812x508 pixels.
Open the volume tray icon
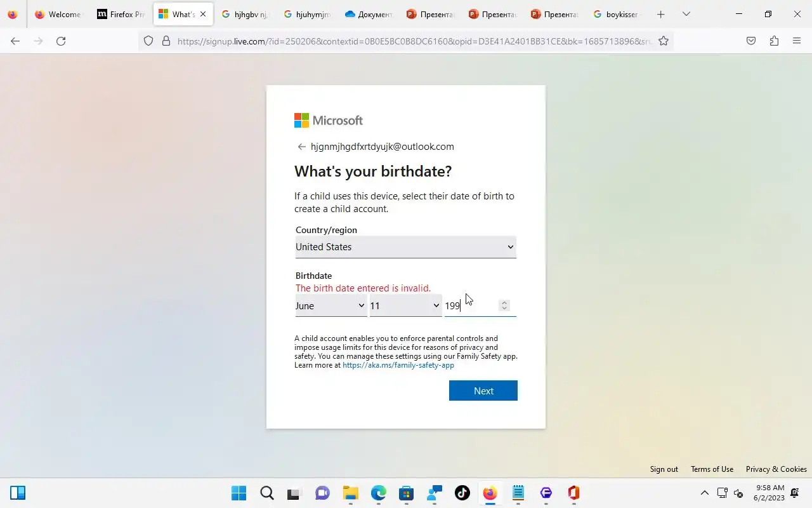click(x=738, y=493)
